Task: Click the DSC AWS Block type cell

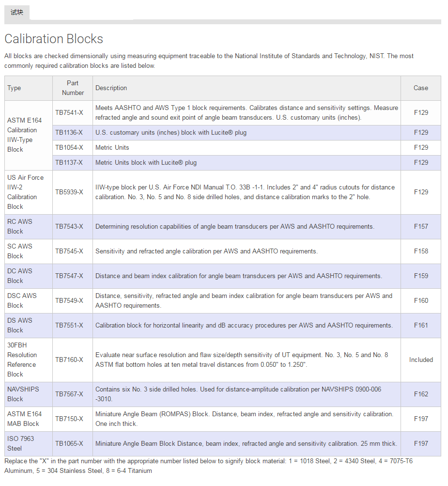Action: (x=29, y=301)
